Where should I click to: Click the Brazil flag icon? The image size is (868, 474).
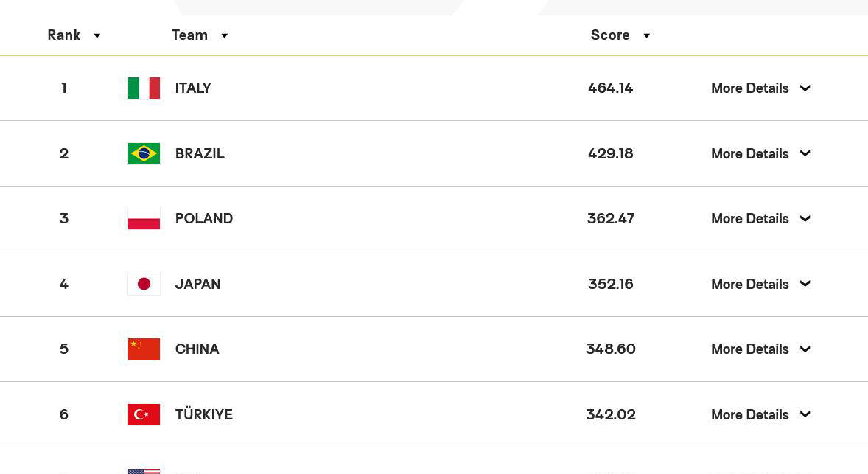tap(144, 153)
